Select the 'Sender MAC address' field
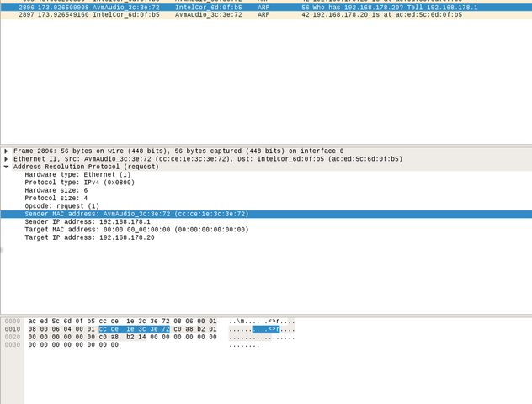The width and height of the screenshot is (532, 404). tap(266, 214)
